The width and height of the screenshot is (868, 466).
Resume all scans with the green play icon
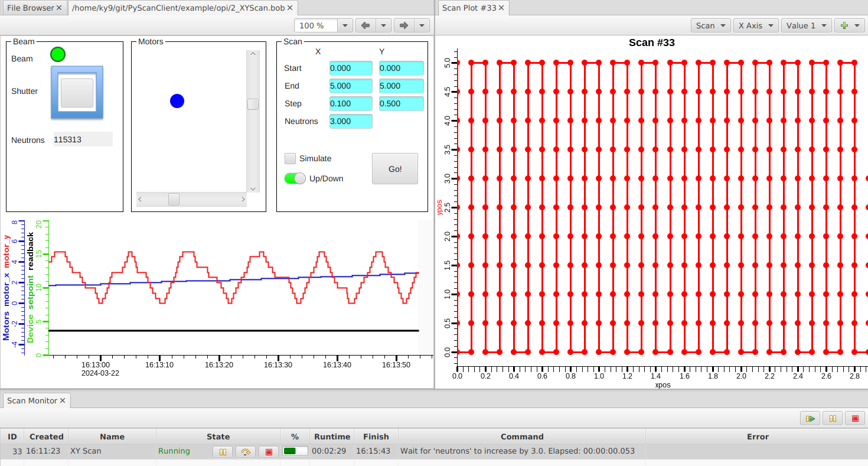810,418
